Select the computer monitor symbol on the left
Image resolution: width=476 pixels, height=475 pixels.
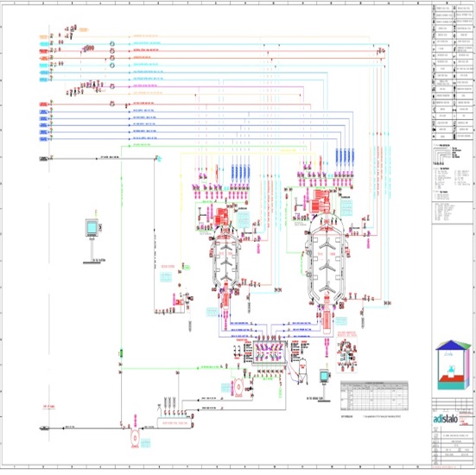(93, 228)
